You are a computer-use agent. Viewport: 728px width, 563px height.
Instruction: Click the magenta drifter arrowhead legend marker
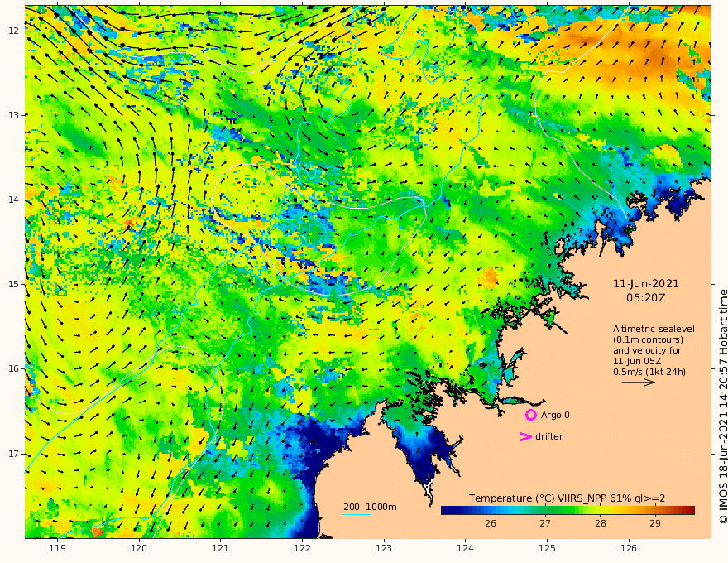525,436
